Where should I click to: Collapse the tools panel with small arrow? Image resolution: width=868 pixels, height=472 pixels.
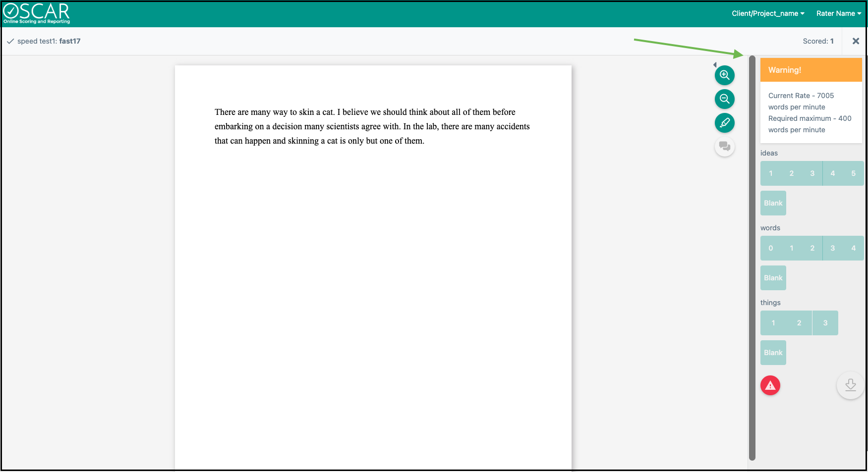(x=714, y=65)
